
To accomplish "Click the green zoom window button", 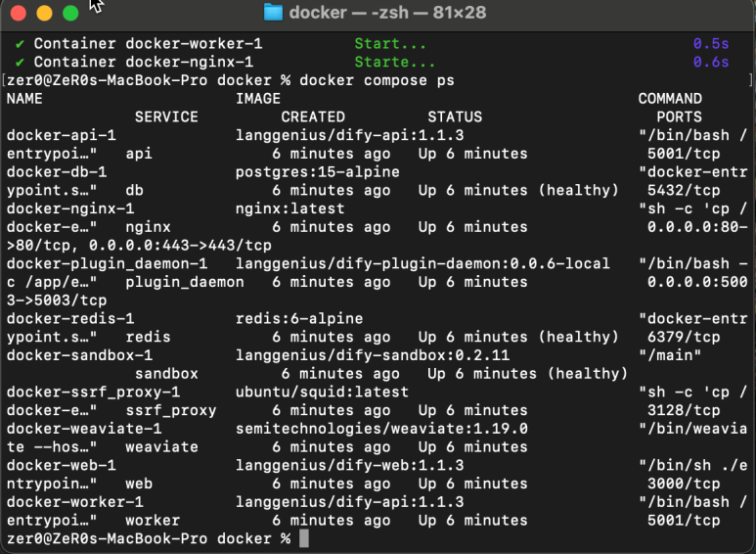I will (x=70, y=13).
